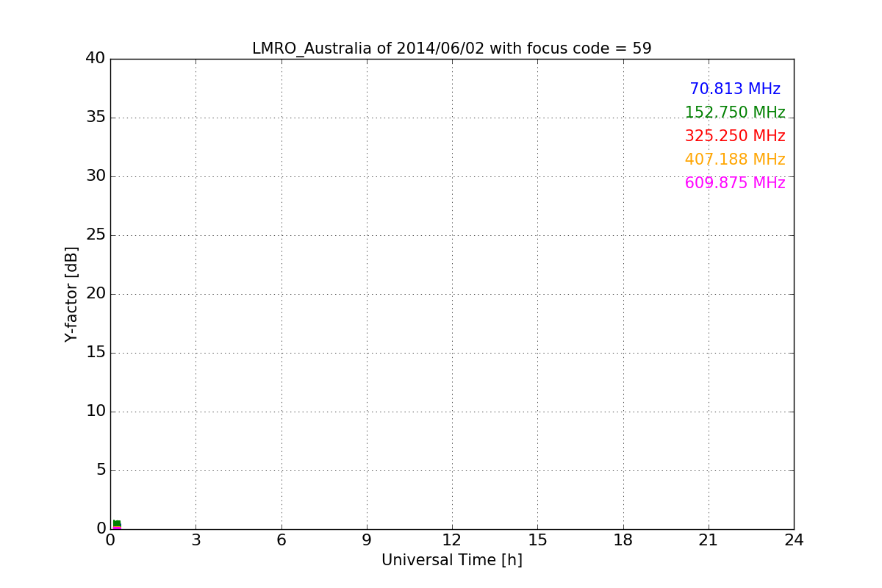
Task: Select the 152.750 MHz legend label
Action: click(735, 112)
